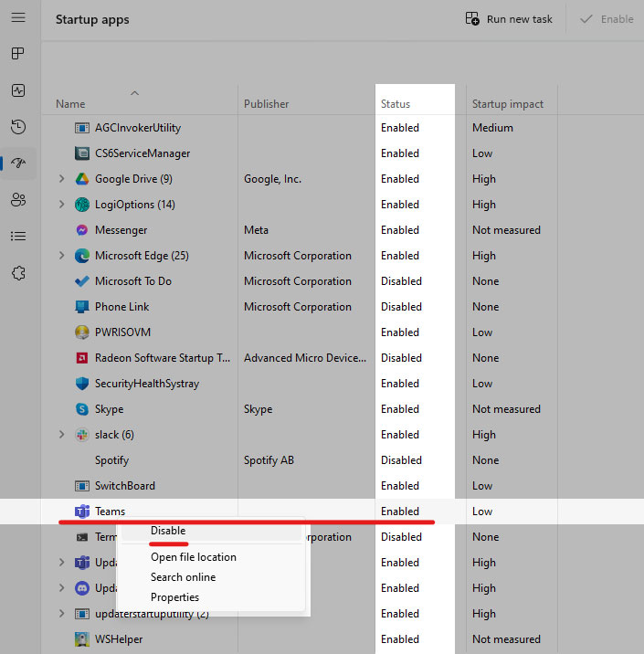
Task: Open the Users page icon
Action: (x=18, y=199)
